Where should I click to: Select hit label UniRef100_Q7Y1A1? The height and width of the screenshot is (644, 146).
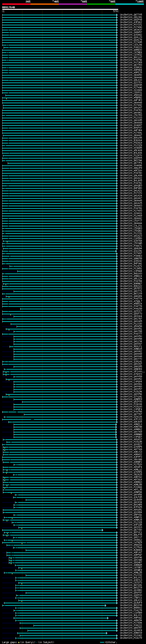click(131, 397)
